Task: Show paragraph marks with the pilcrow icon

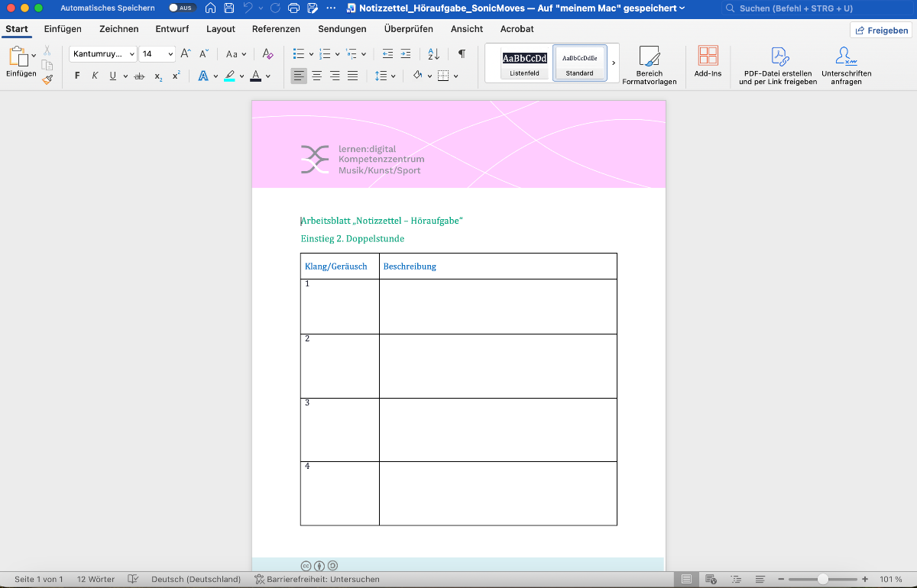Action: 462,54
